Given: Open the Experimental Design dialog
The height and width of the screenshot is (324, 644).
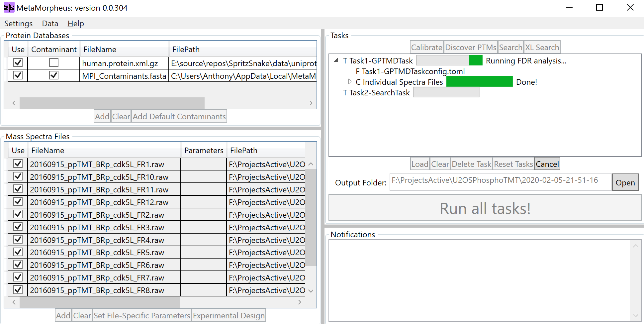Looking at the screenshot, I should tap(229, 315).
